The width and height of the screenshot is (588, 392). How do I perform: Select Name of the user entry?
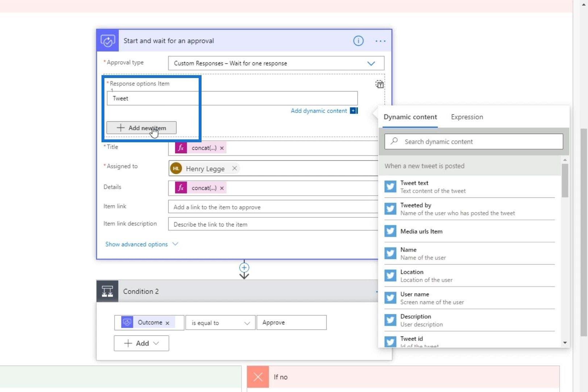[x=469, y=253]
